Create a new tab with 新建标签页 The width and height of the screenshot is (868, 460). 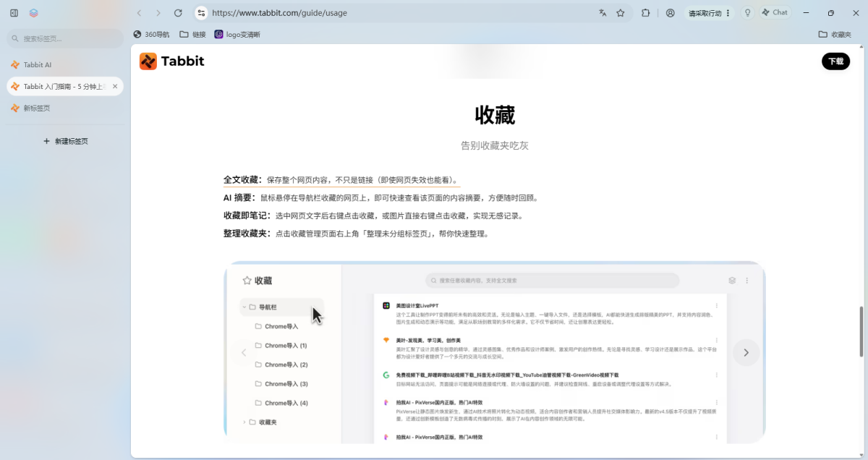click(66, 141)
